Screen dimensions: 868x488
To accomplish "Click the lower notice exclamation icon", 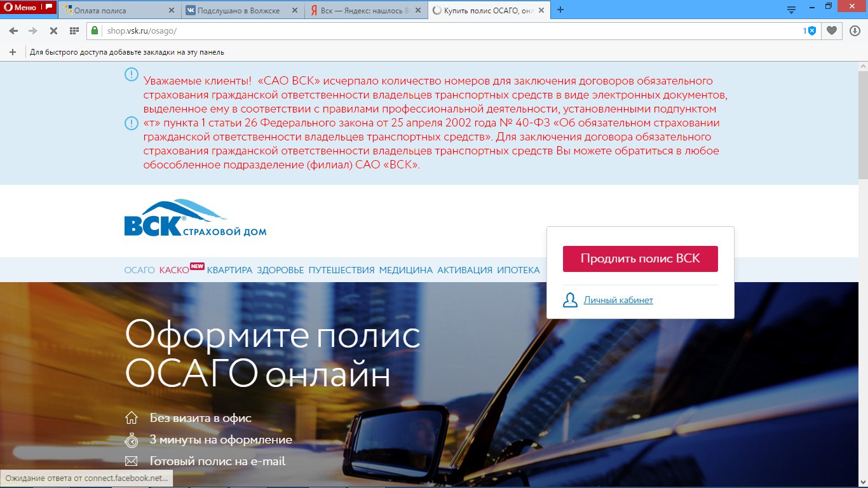I will [x=131, y=123].
